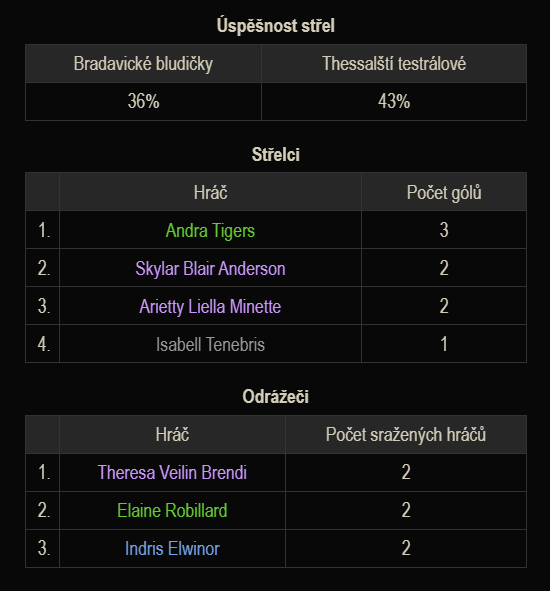The image size is (550, 591).
Task: Click the Počet sražených hráčů column header
Action: (x=406, y=434)
